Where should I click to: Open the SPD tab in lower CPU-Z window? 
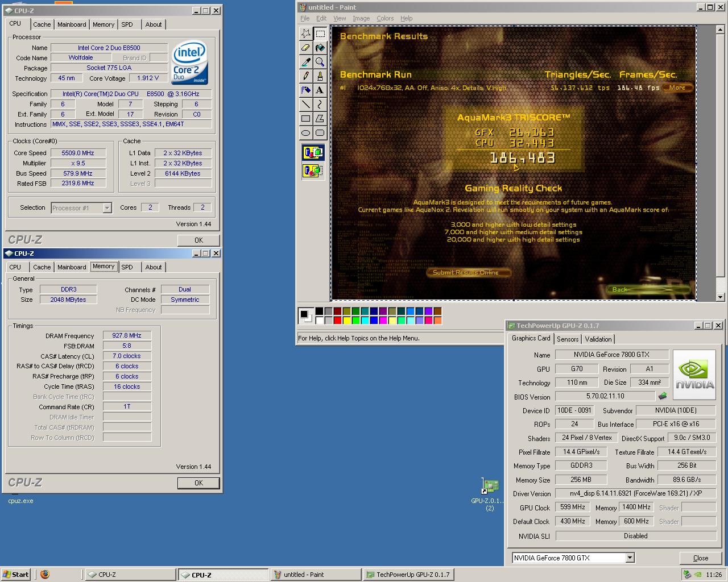(127, 267)
